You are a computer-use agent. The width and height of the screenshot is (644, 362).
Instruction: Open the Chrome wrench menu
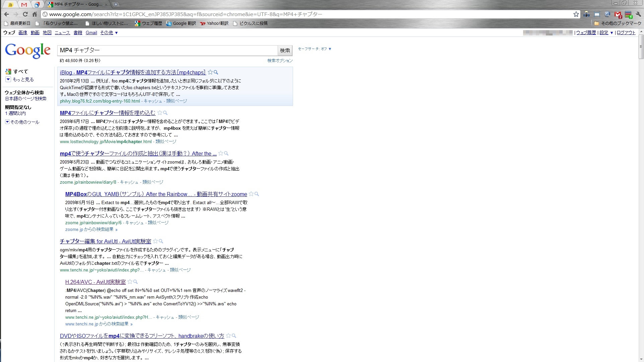pos(638,14)
